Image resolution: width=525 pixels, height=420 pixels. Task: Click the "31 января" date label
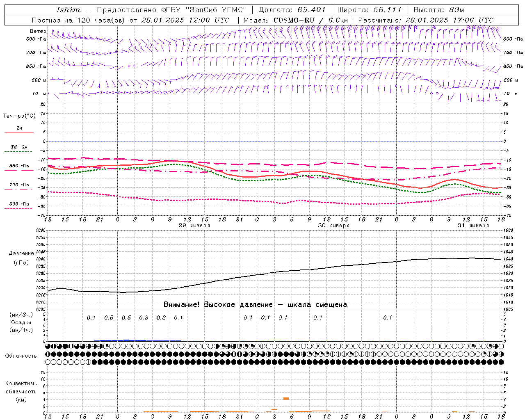pos(473,226)
